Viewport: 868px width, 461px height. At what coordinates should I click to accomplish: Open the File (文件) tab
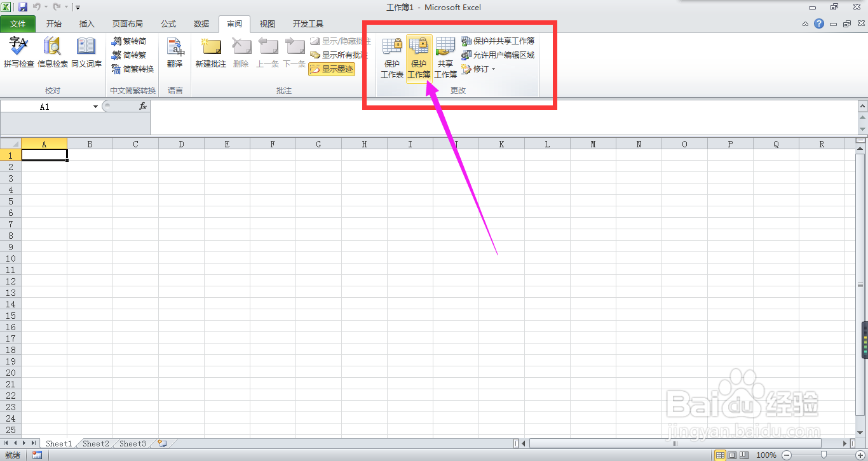click(18, 24)
